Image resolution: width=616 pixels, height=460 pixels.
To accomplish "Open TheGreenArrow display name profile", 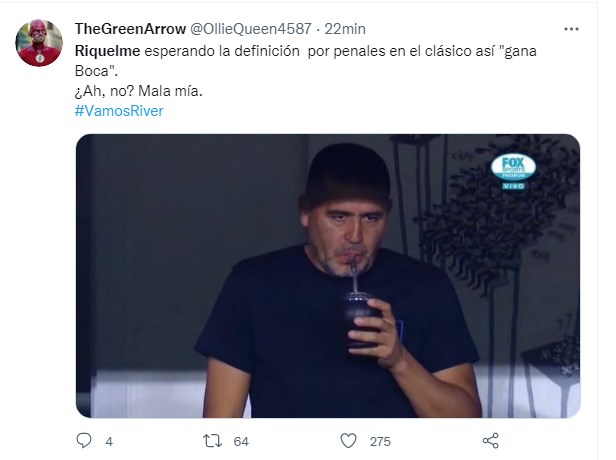I will 130,28.
